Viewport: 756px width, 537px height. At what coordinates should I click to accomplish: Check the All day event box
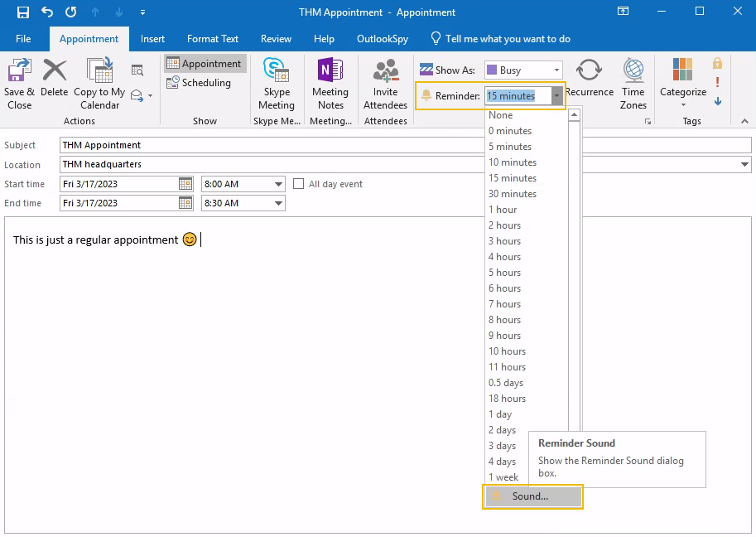coord(300,184)
